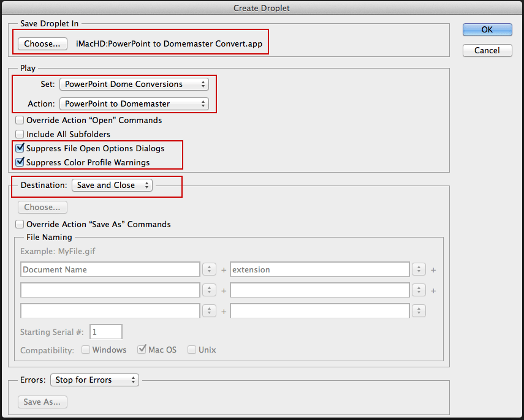The height and width of the screenshot is (420, 524).
Task: Toggle the Windows compatibility checkbox
Action: (86, 350)
